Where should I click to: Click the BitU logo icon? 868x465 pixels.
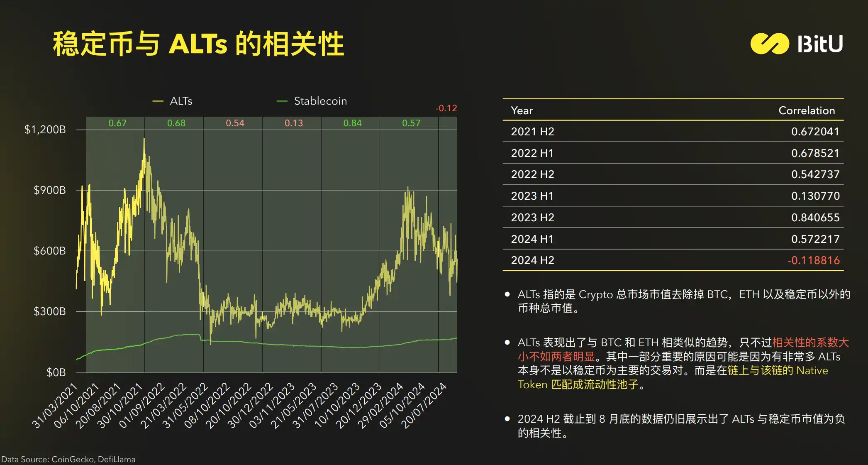769,44
